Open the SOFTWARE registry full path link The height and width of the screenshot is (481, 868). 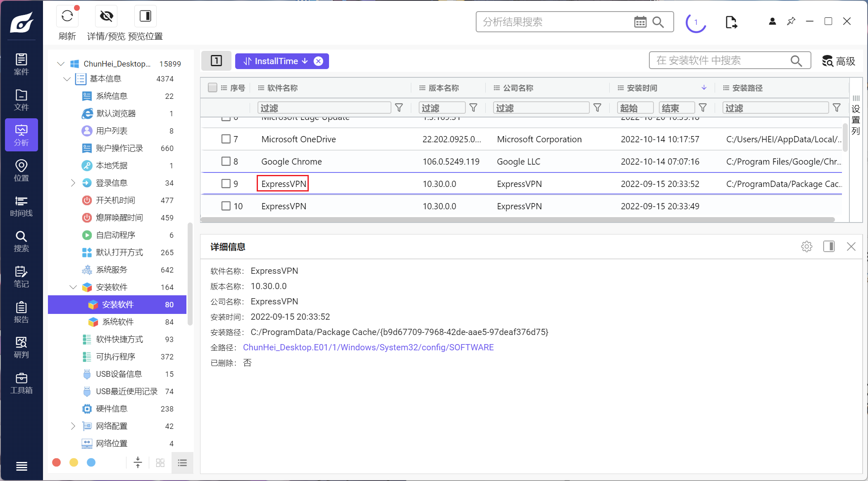point(368,347)
